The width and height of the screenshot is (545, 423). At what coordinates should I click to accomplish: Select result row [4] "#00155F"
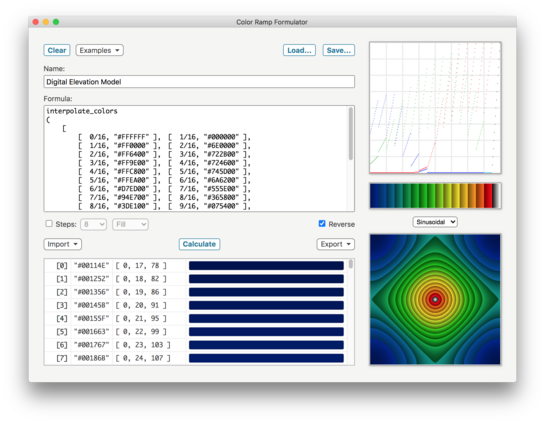click(x=196, y=318)
